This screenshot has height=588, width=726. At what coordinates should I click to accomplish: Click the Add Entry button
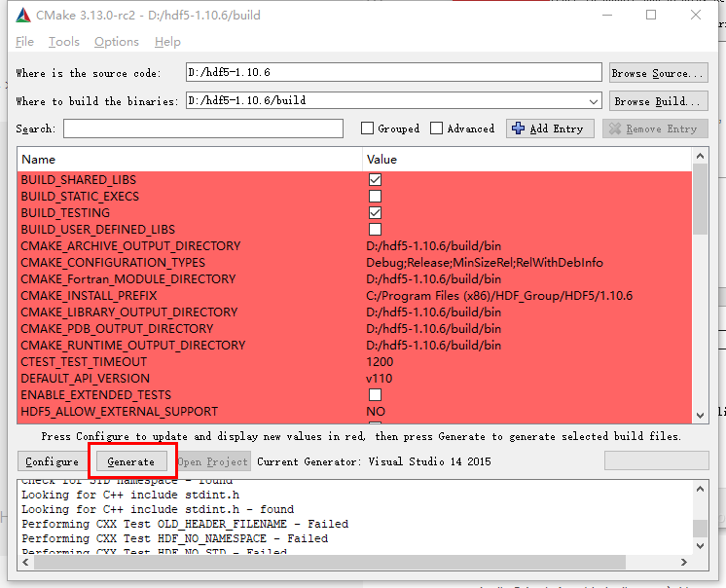[x=550, y=129]
